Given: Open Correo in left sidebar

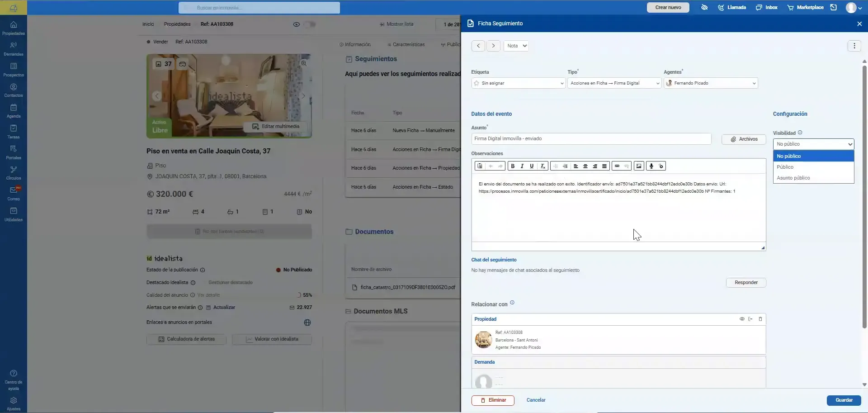Looking at the screenshot, I should click(14, 193).
